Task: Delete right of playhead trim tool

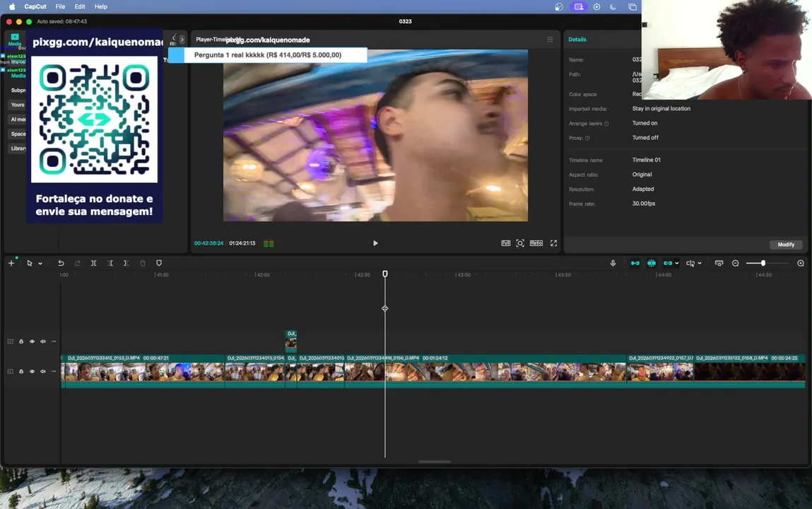Action: click(x=126, y=263)
